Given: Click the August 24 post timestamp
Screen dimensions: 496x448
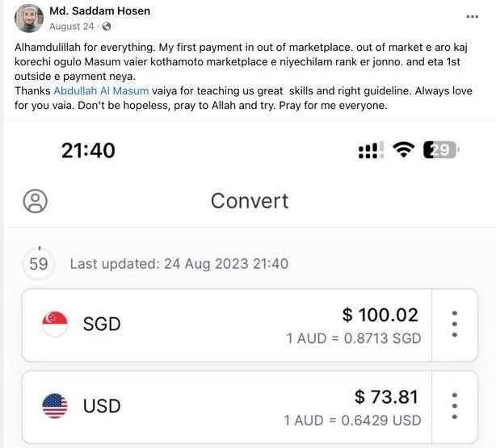Looking at the screenshot, I should (71, 26).
